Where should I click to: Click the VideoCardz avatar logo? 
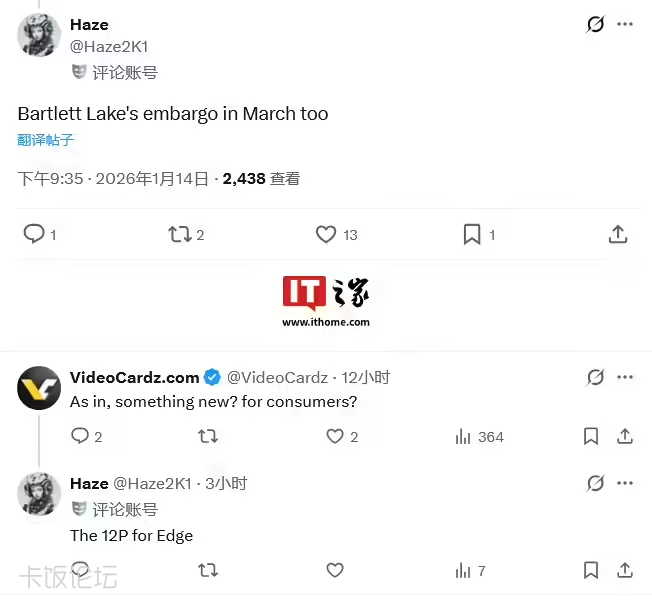[x=39, y=388]
